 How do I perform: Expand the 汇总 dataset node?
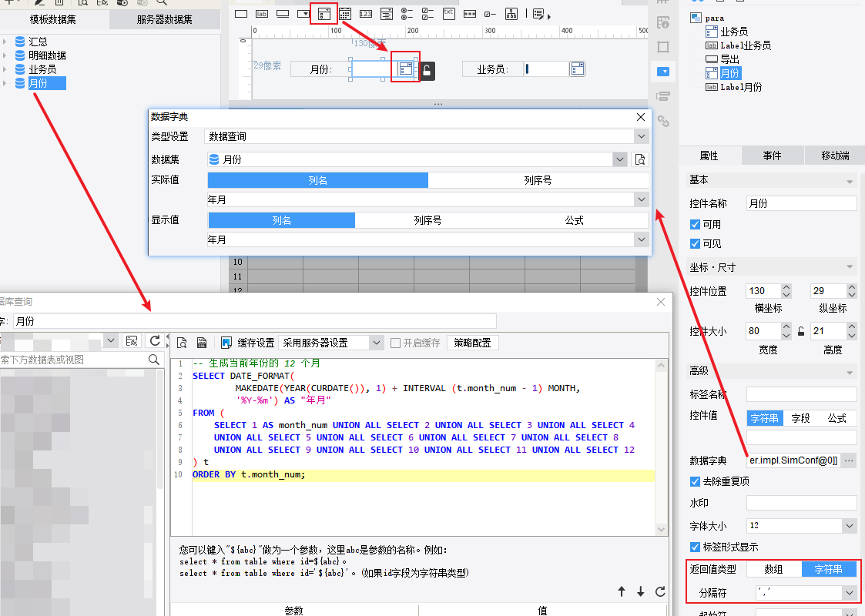pyautogui.click(x=5, y=42)
